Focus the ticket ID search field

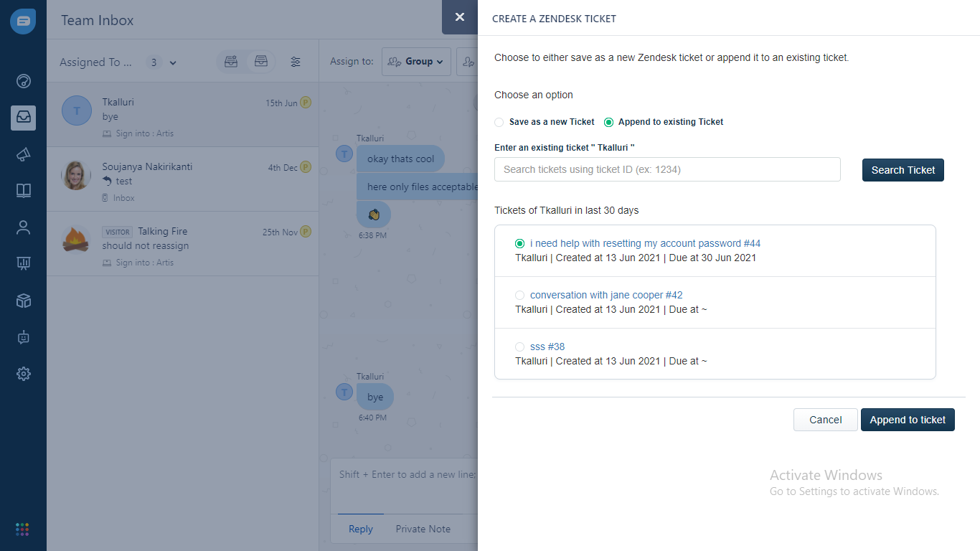pos(667,169)
